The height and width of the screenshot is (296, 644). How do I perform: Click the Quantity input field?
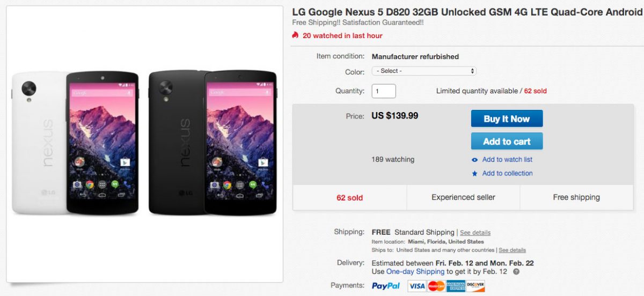384,91
